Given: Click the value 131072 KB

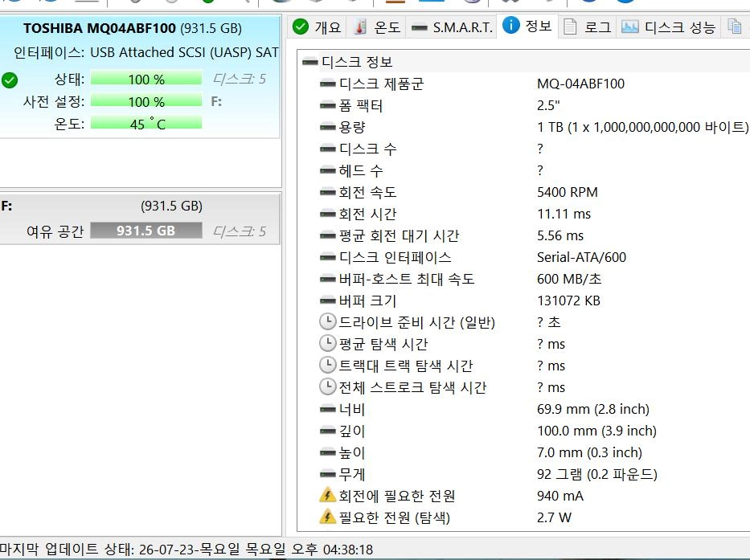Looking at the screenshot, I should click(568, 300).
